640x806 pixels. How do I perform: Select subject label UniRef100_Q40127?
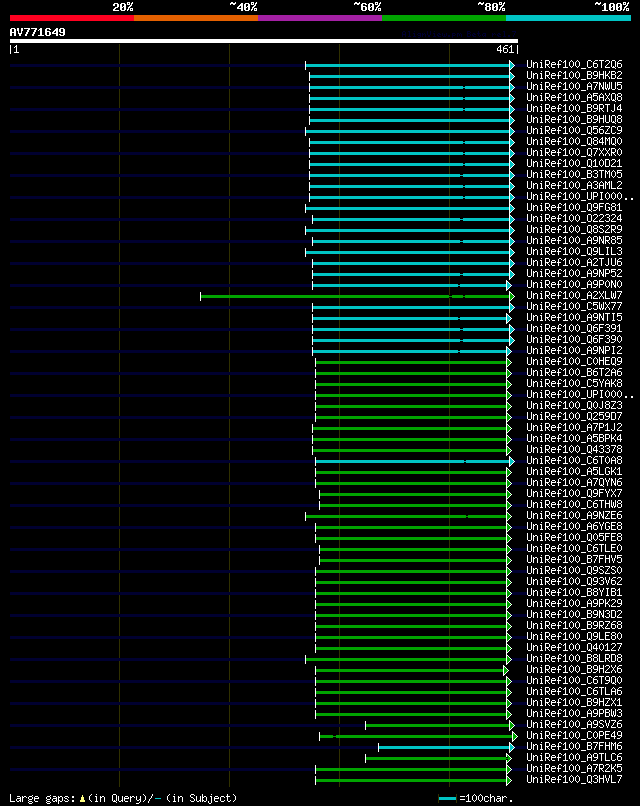point(574,647)
